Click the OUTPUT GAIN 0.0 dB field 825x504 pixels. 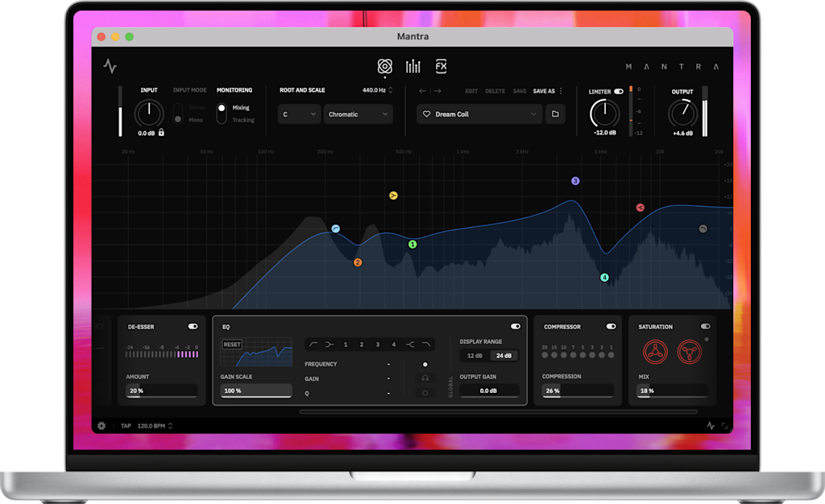489,391
